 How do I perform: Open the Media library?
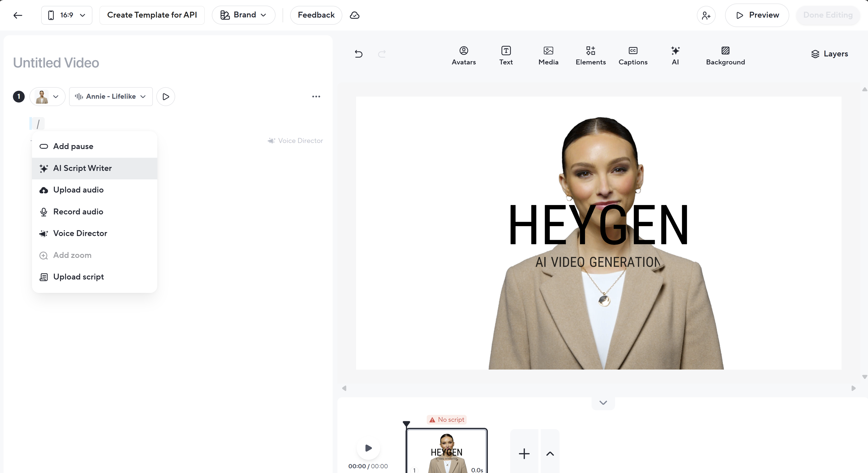[548, 55]
